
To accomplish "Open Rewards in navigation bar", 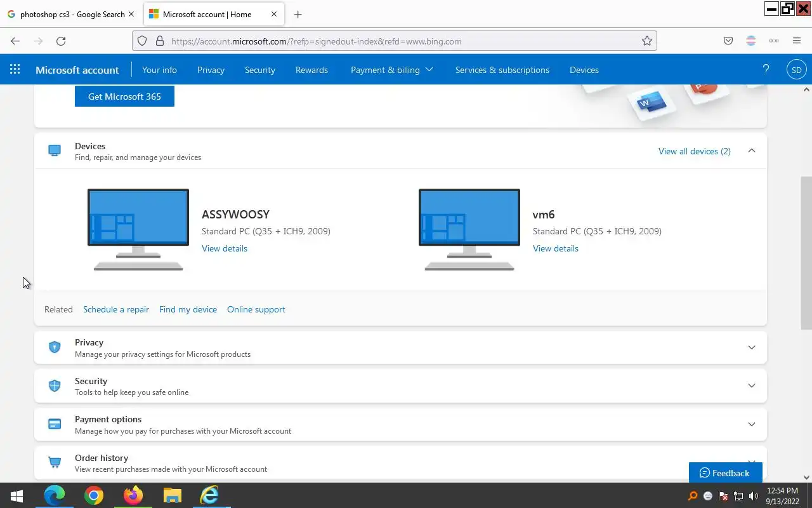I will click(x=311, y=70).
